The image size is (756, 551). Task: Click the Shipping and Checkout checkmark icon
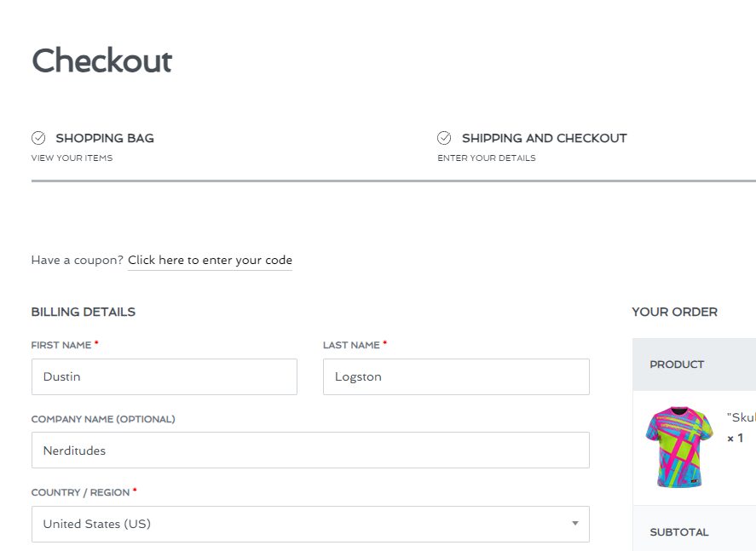[444, 138]
